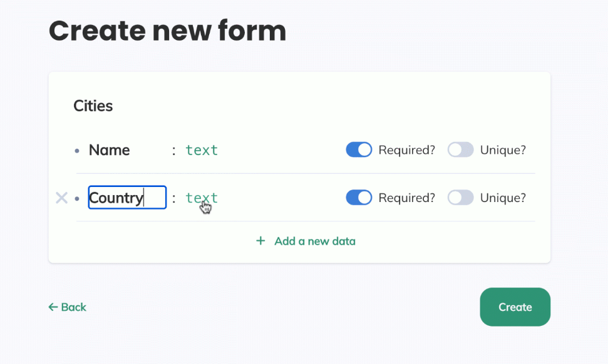Open the text type selector for Name
Screen dimensions: 608x364
coord(202,150)
